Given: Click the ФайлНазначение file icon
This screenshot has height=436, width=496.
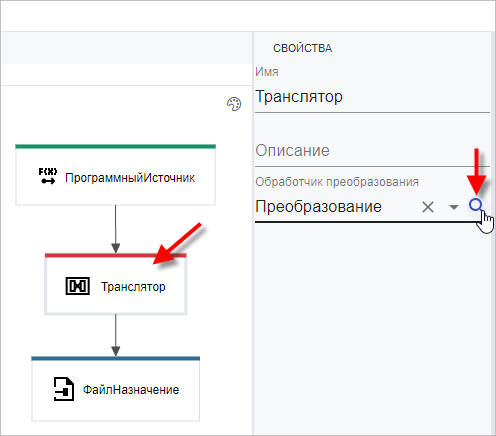Looking at the screenshot, I should click(x=64, y=389).
